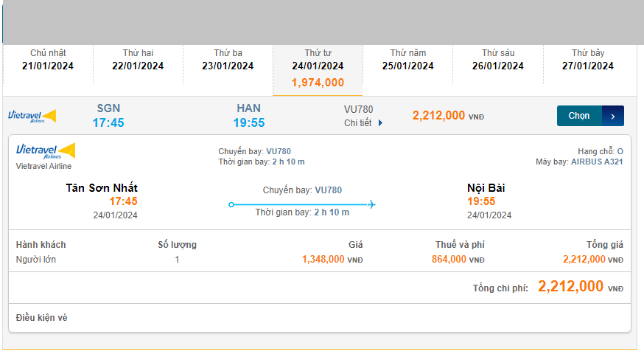The height and width of the screenshot is (357, 644).
Task: Switch to Thứ ba 23/01/2024 tab
Action: point(228,60)
